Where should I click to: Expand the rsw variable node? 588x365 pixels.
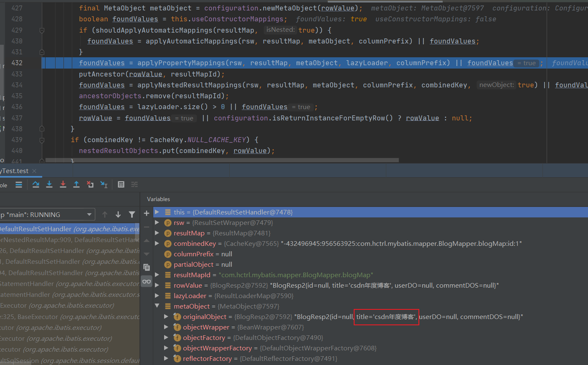(157, 222)
